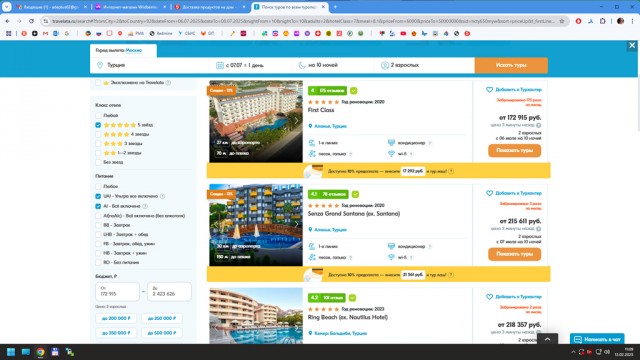Click the location pin icon beside Турция

click(x=100, y=65)
